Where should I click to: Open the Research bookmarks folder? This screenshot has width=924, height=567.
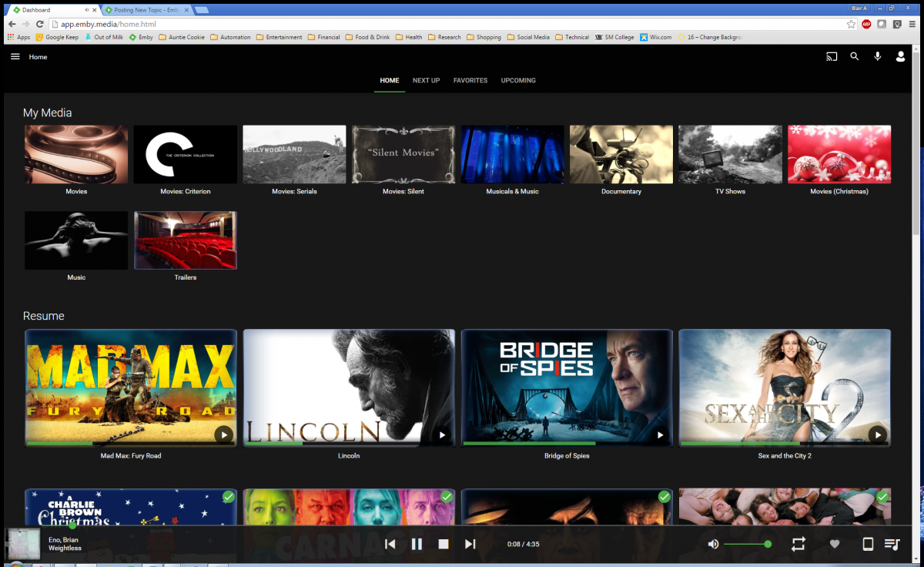tap(444, 37)
